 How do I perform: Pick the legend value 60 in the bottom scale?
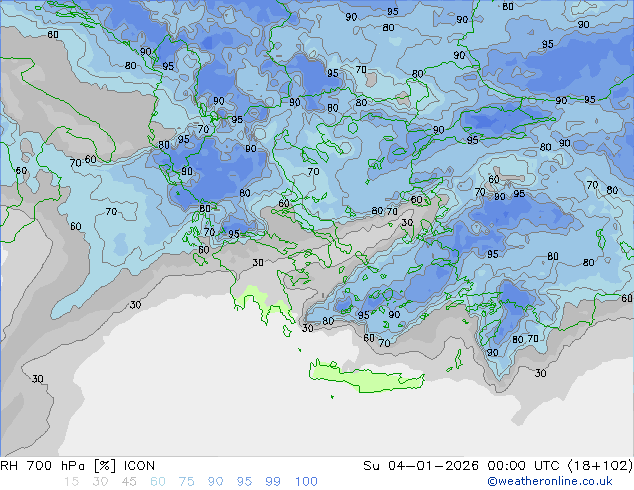[x=158, y=482]
